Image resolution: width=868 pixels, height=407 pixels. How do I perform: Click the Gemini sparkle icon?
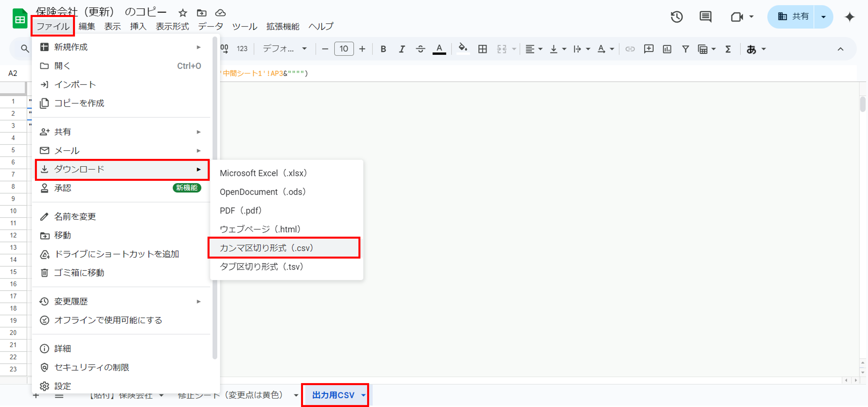[x=849, y=17]
